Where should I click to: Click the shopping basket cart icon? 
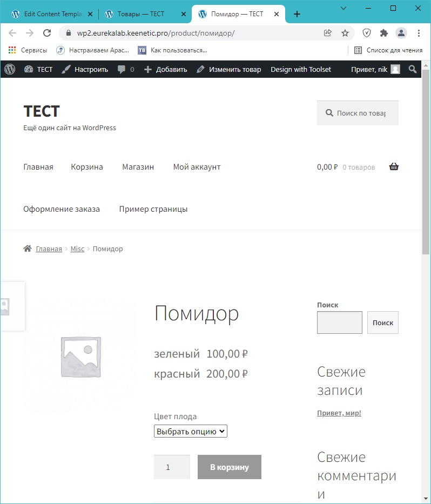point(394,167)
